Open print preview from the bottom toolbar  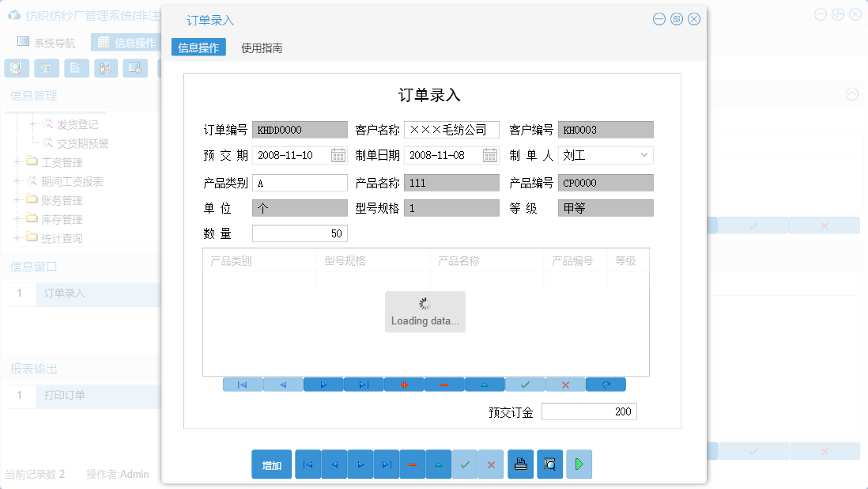[549, 464]
